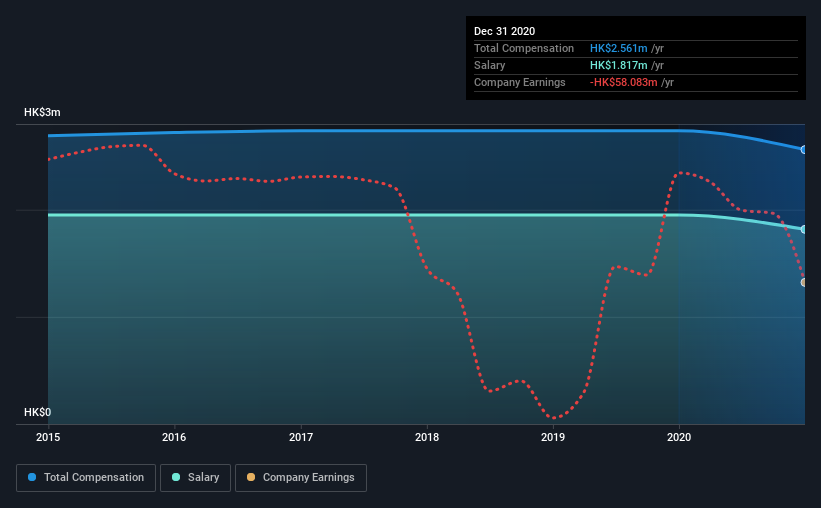Click the HK$3m y-axis label
This screenshot has height=508, width=821.
[x=42, y=112]
